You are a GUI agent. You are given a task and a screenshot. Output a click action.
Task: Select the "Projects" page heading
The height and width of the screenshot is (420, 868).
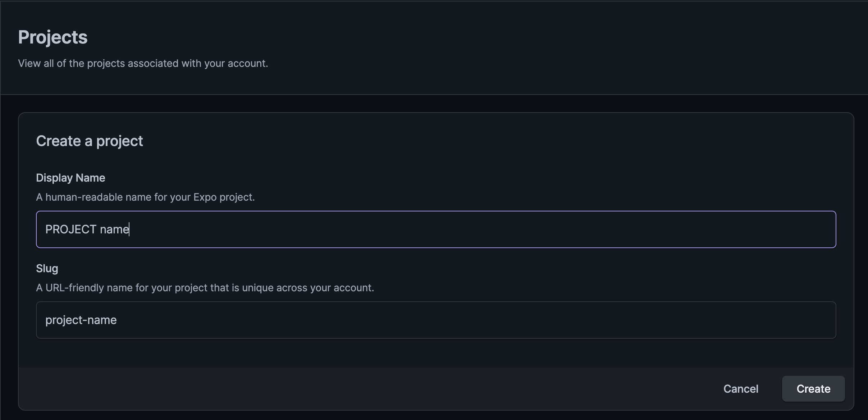tap(53, 37)
